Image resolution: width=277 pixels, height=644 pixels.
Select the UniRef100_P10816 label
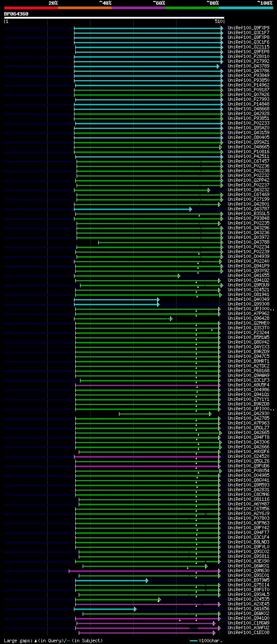coord(248,152)
